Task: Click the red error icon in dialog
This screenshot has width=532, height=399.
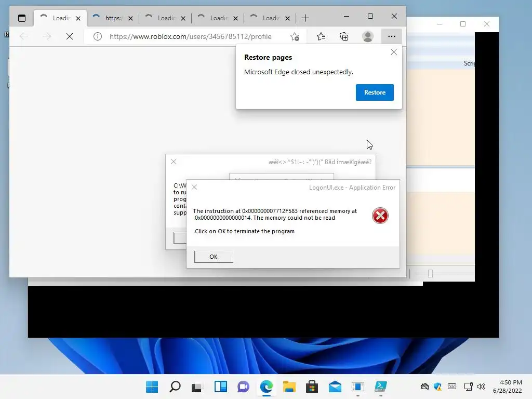Action: pos(380,216)
